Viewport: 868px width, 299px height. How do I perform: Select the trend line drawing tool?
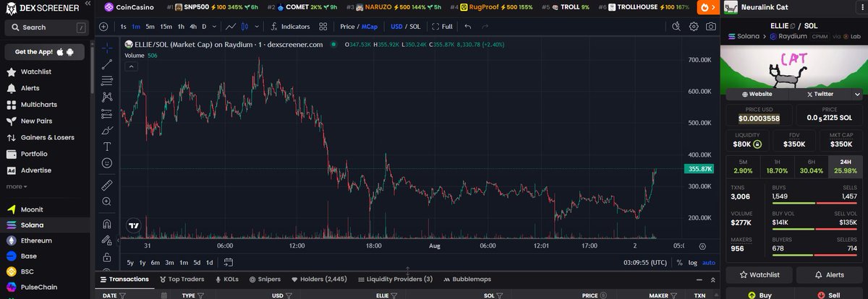click(x=107, y=64)
